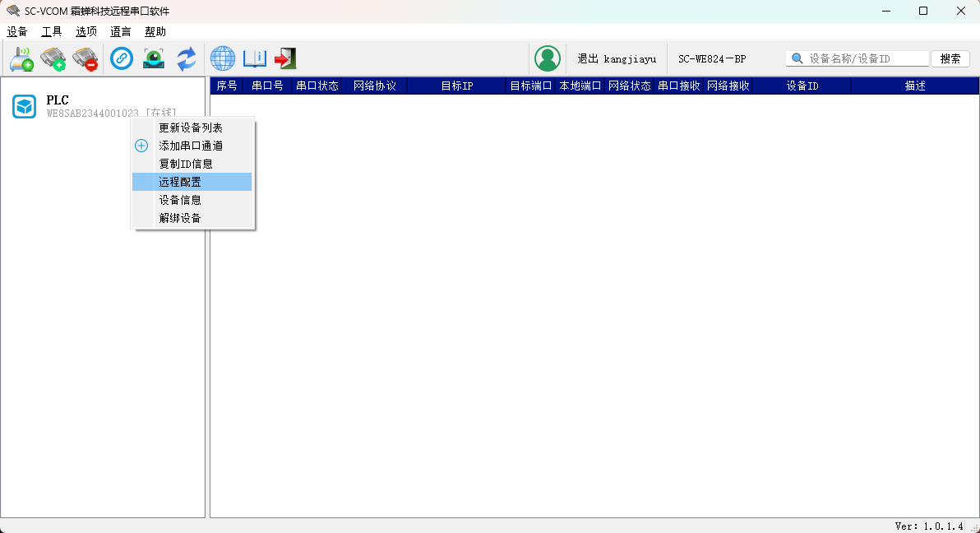Click the 描述 column header
Viewport: 980px width, 533px height.
[x=915, y=86]
